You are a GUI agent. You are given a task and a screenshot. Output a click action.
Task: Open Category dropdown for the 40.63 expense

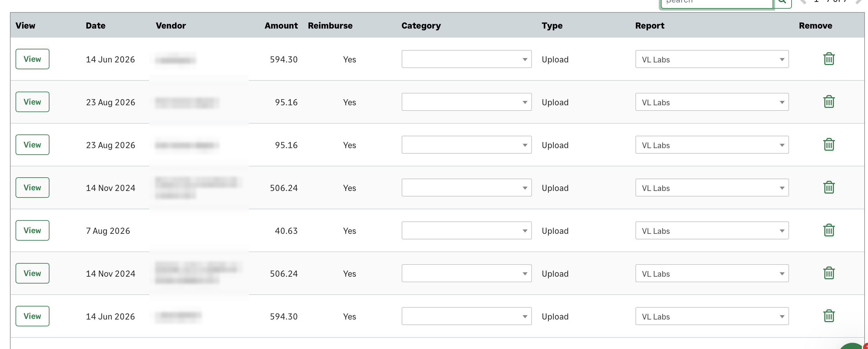click(x=466, y=230)
